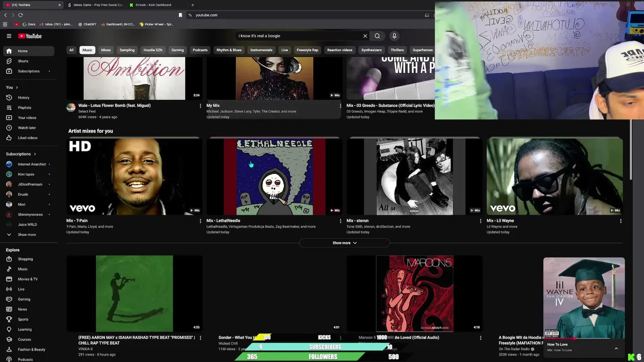Play the Mix - Lil Wayne thumbnail

click(554, 176)
